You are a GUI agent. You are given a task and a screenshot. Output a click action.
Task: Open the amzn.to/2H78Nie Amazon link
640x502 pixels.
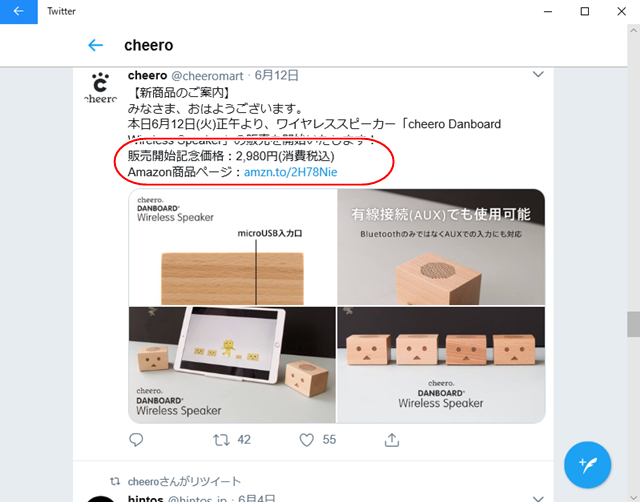point(291,172)
